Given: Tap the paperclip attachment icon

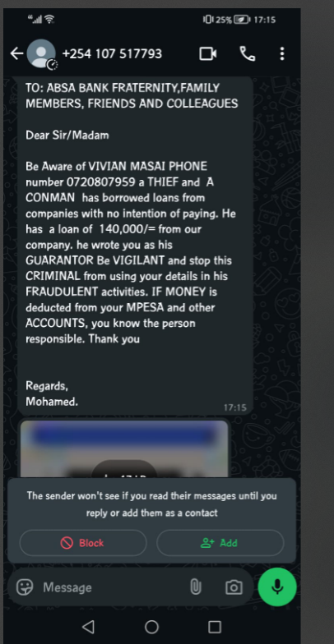Looking at the screenshot, I should pos(196,587).
